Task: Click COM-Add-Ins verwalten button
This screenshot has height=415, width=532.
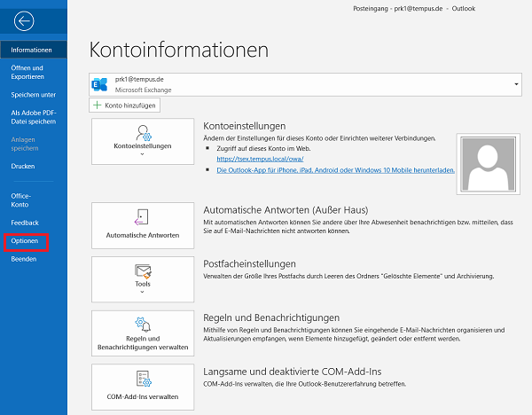Action: pyautogui.click(x=143, y=388)
